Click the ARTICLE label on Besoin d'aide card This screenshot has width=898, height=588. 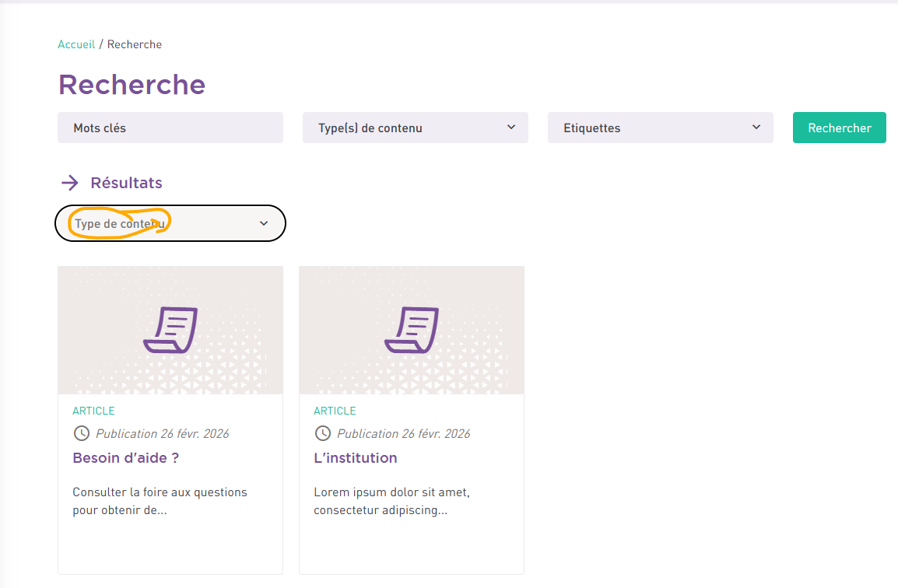pos(93,411)
